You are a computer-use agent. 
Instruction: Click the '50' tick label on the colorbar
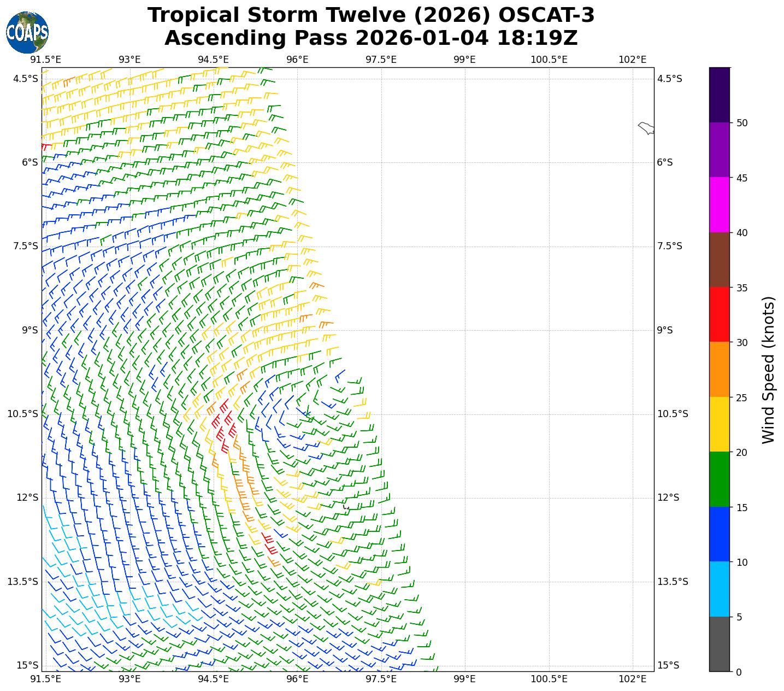(742, 123)
